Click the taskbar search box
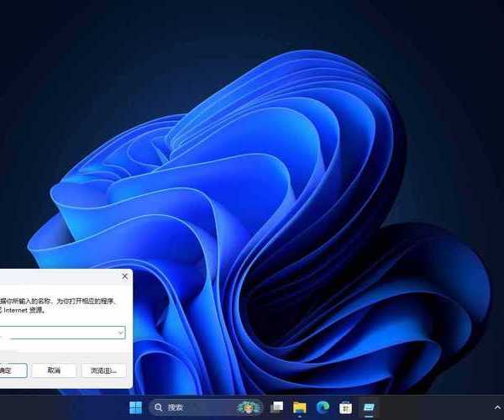 click(206, 407)
